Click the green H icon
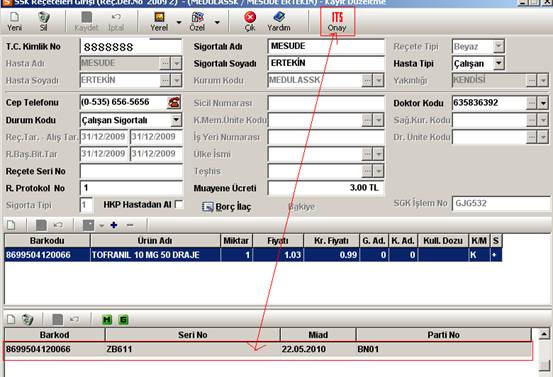This screenshot has width=553, height=377. [107, 320]
